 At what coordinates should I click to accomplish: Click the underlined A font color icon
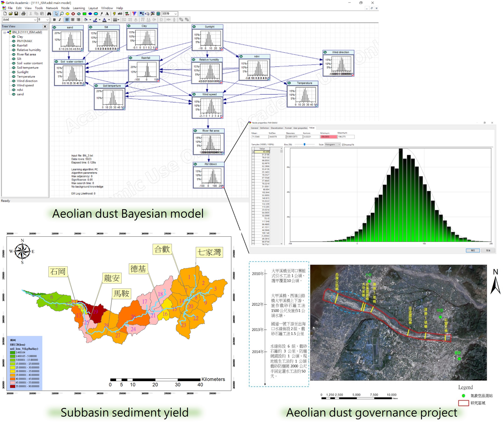click(104, 20)
